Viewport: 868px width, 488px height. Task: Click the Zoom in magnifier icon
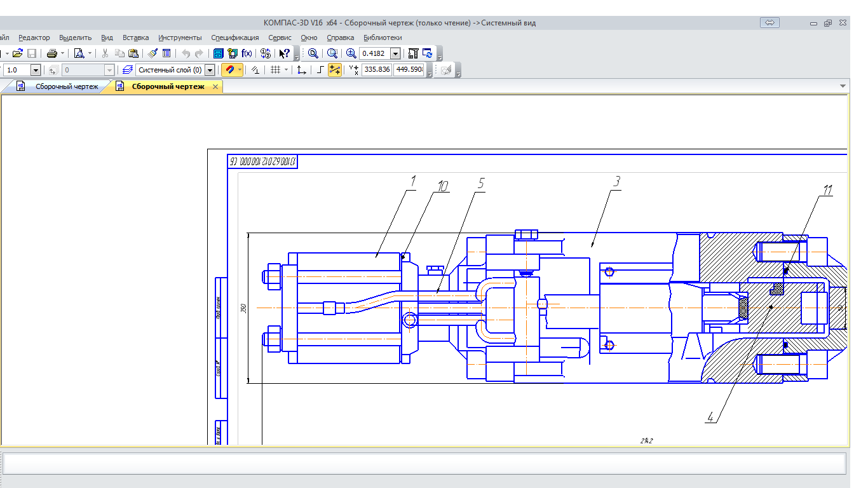[x=351, y=53]
